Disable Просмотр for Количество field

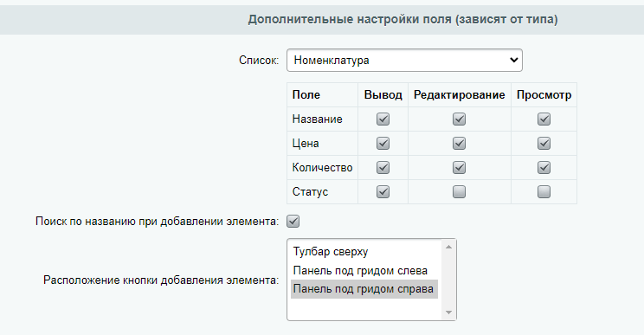click(544, 168)
